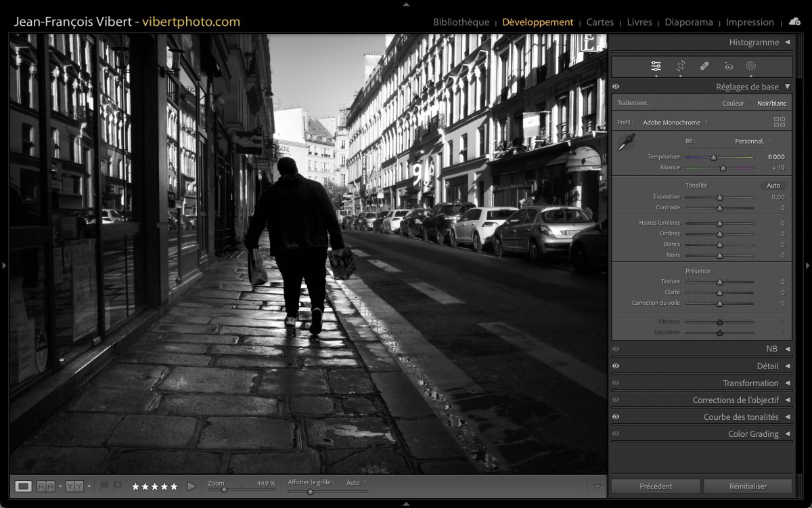This screenshot has width=812, height=508.
Task: Open the Adobe Monochrome profile dropdown
Action: coord(675,123)
